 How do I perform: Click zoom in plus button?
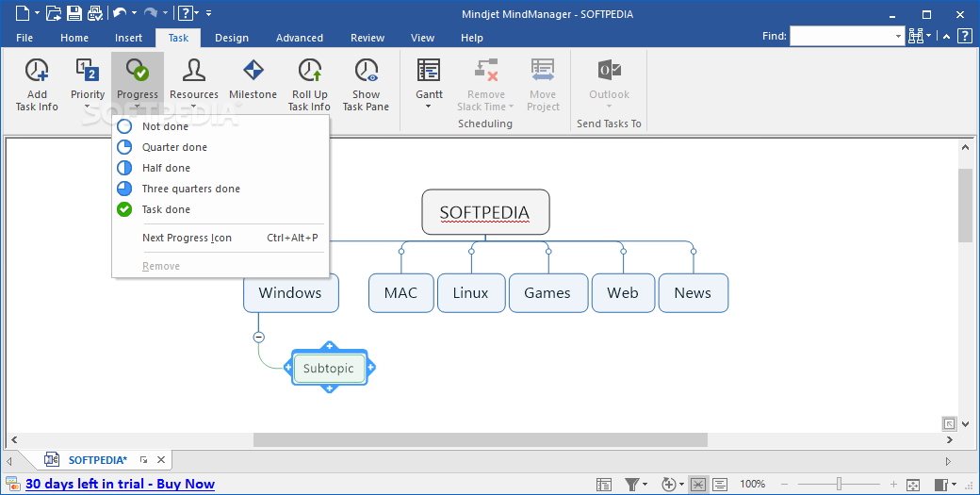(893, 485)
